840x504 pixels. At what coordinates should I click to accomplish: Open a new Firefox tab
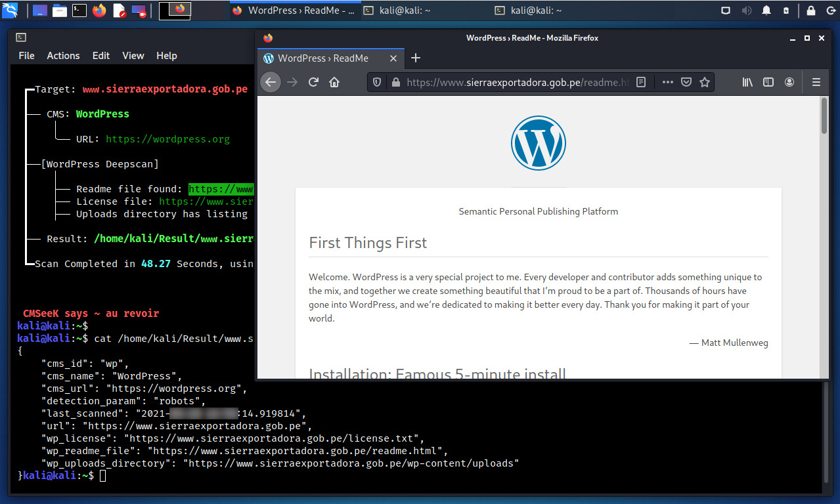[415, 58]
